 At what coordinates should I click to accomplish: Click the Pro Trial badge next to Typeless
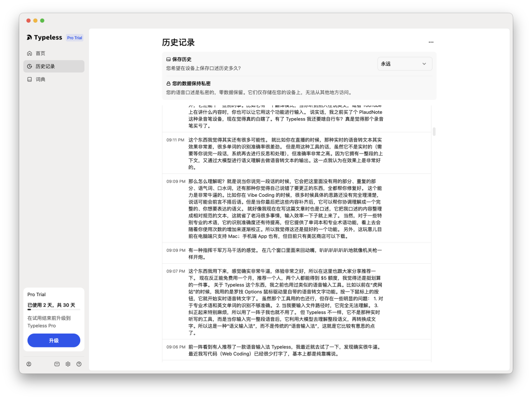[x=75, y=37]
